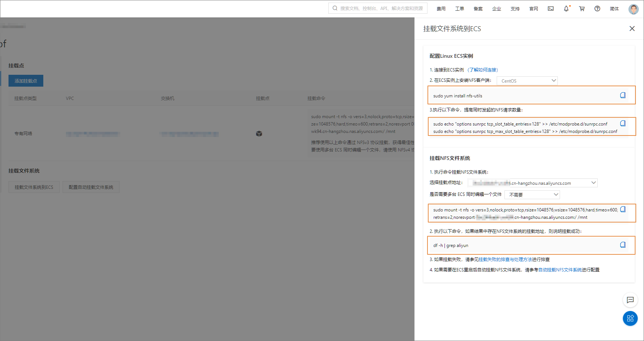Open the 工单 menu
The image size is (644, 341).
[x=459, y=9]
